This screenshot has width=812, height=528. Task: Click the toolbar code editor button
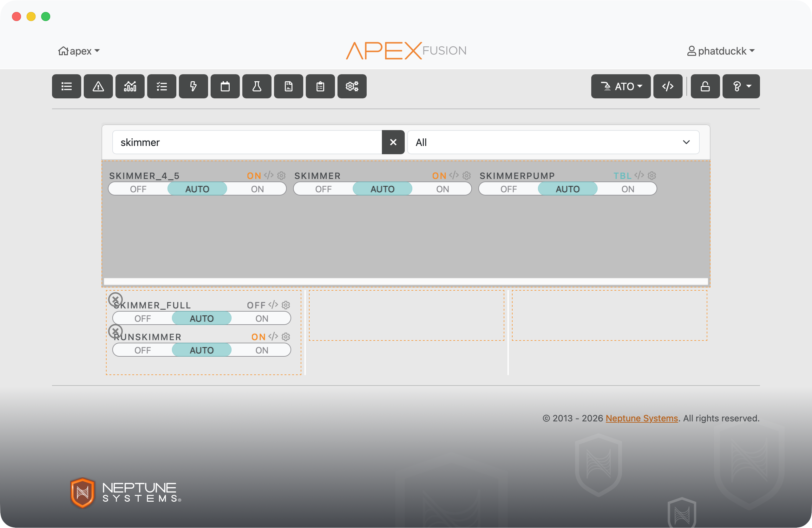click(668, 86)
